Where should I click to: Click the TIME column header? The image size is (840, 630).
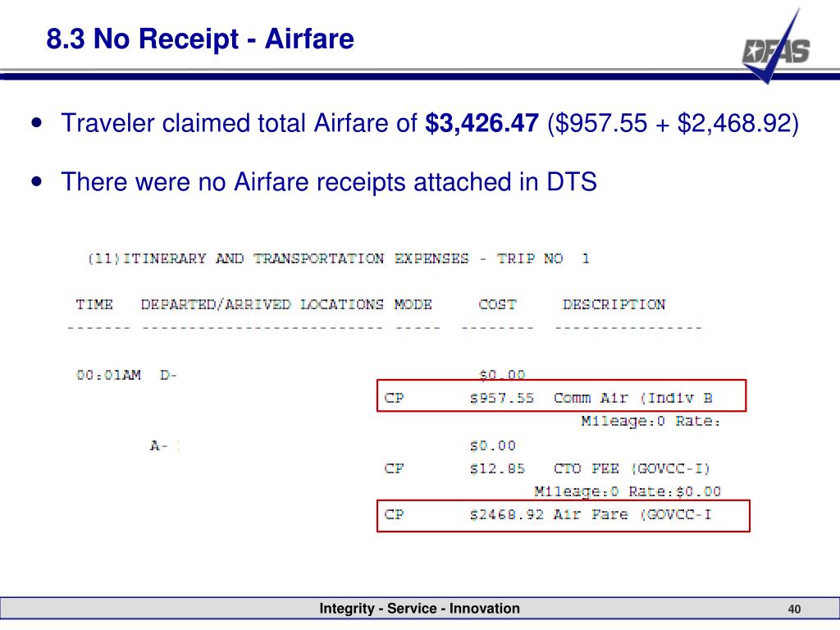tap(94, 304)
